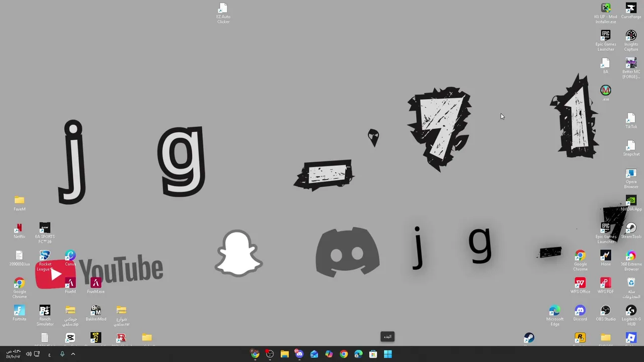Open the CurseForge shortcut
The width and height of the screenshot is (644, 362).
coord(631,11)
